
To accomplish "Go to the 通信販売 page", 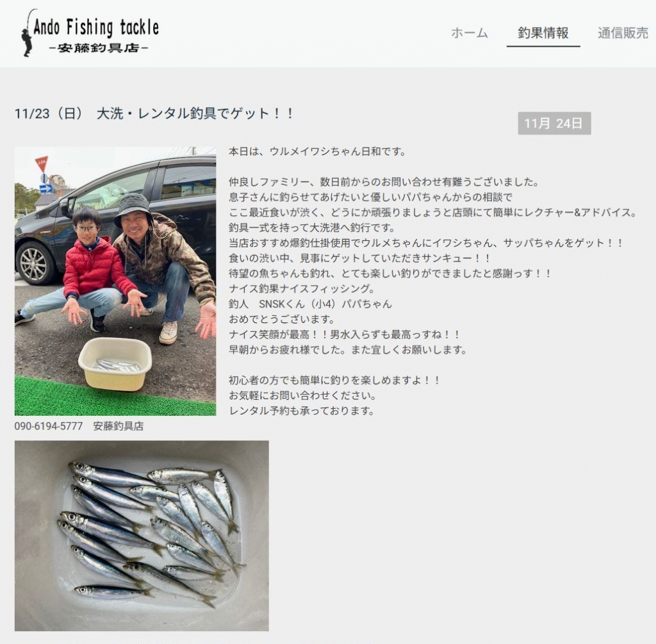I will (623, 33).
